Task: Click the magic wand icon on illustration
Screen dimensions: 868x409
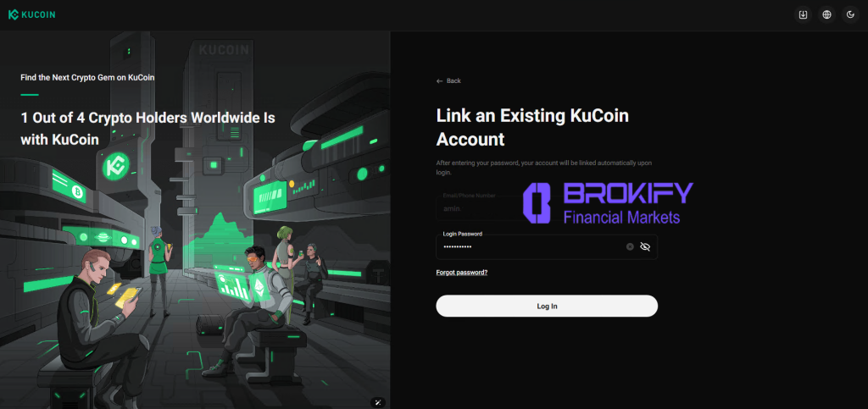Action: (x=378, y=402)
